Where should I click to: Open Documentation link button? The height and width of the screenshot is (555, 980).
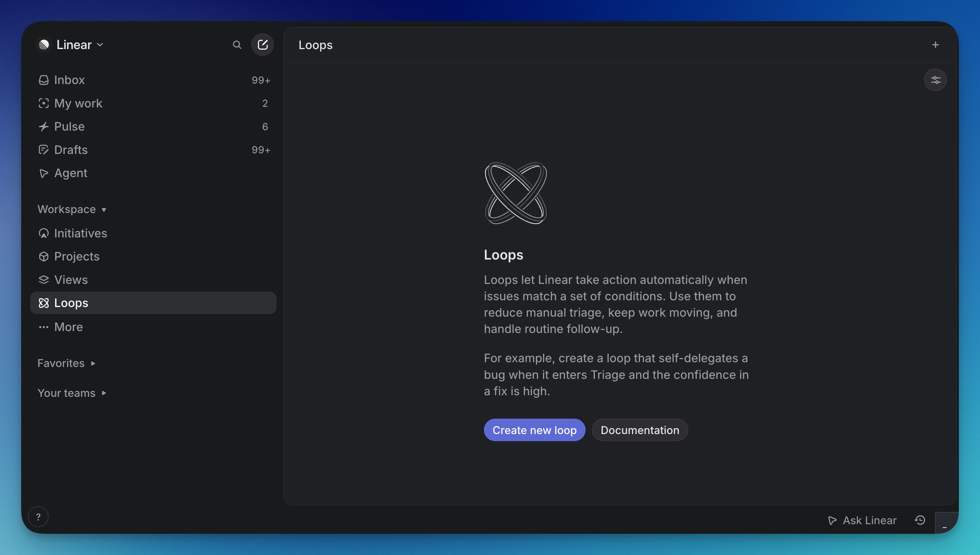click(640, 430)
